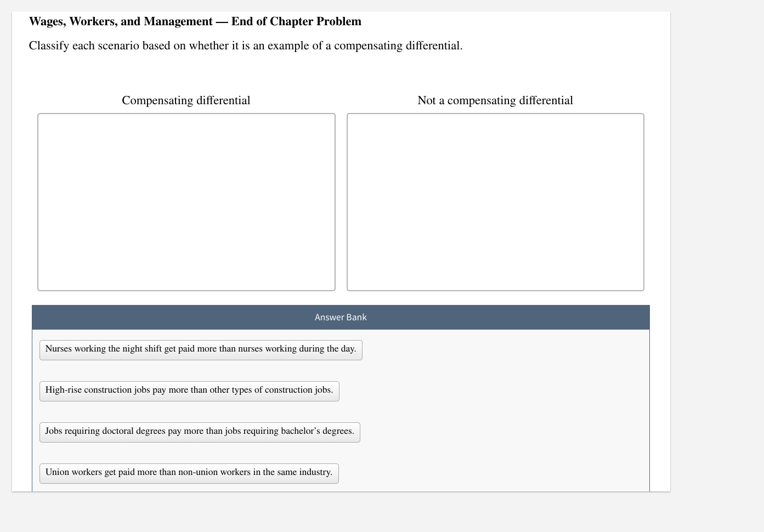
Task: Choose the doctoral degrees pay statement
Action: pos(200,432)
